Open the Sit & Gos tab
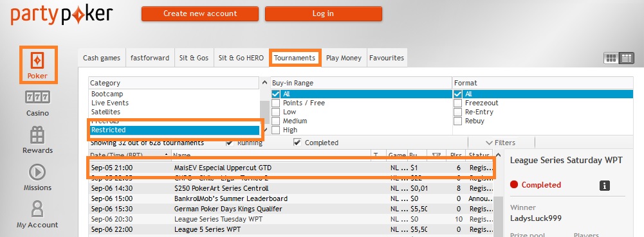The image size is (644, 237). tap(194, 58)
